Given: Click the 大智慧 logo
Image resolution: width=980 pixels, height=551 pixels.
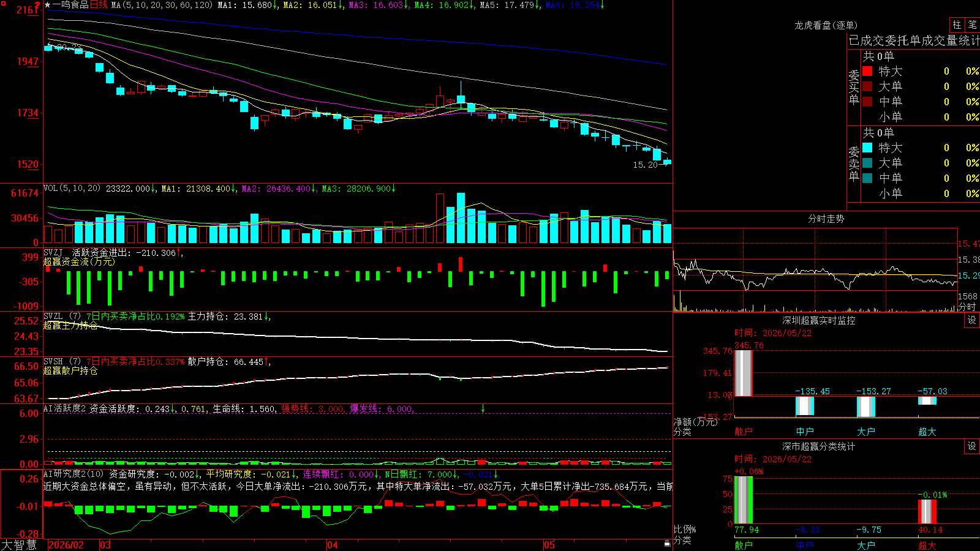Looking at the screenshot, I should [x=19, y=545].
